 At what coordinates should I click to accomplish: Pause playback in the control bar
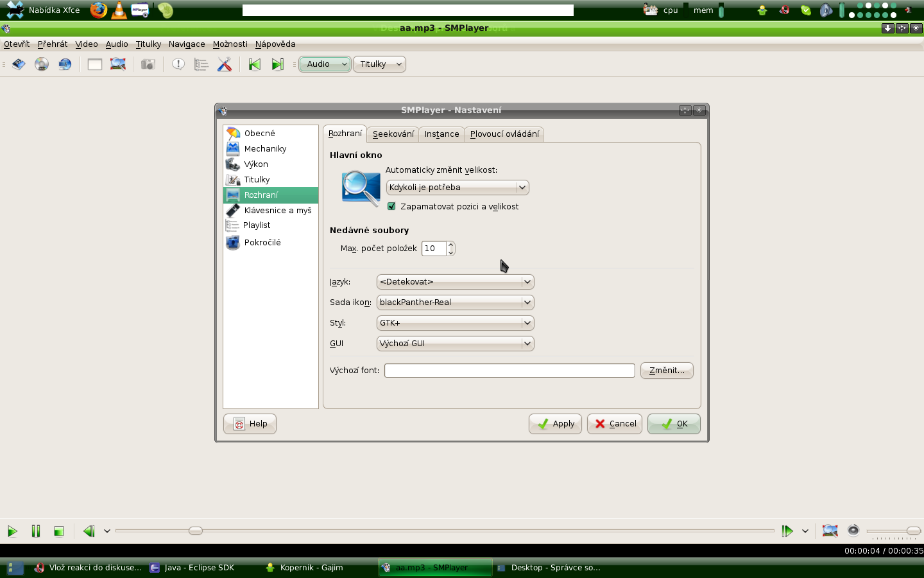point(36,531)
